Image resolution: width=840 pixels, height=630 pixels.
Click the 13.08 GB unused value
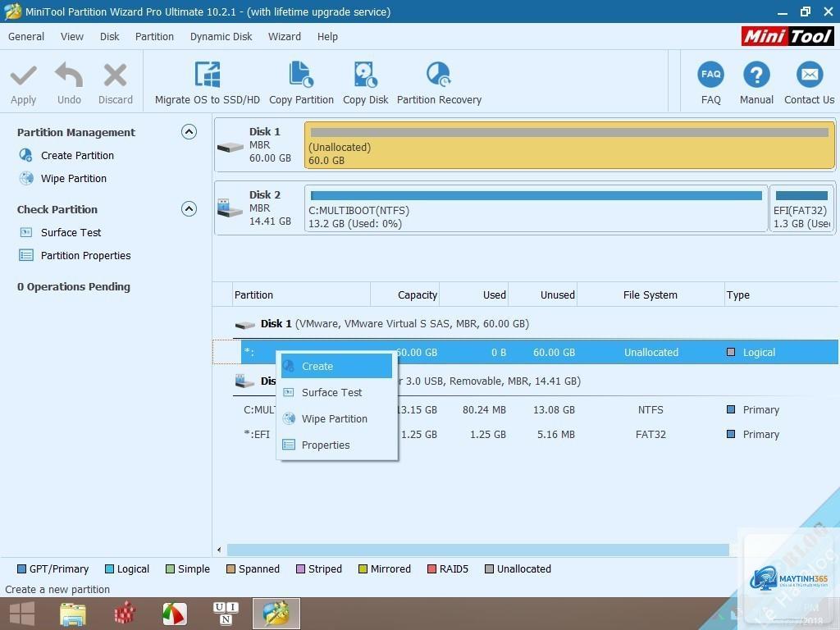tap(554, 410)
